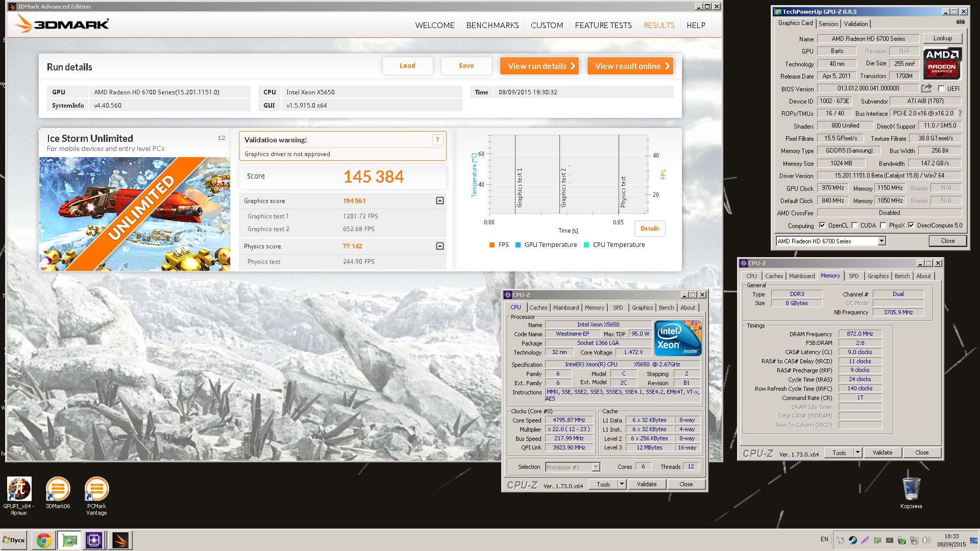The width and height of the screenshot is (980, 551).
Task: Click the 3DMark logo in the header
Action: (x=62, y=23)
